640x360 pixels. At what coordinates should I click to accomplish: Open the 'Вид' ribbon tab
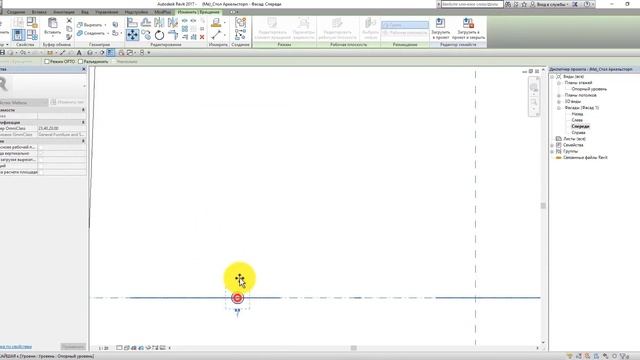coord(85,12)
